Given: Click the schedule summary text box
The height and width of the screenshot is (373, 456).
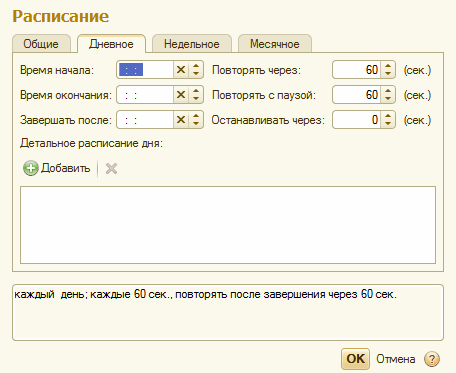Looking at the screenshot, I should pos(228,313).
